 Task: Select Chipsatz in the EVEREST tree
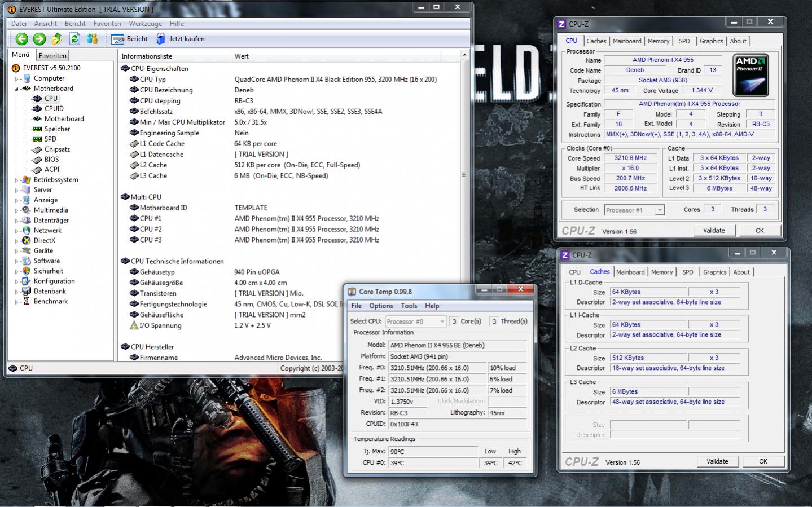pyautogui.click(x=57, y=149)
